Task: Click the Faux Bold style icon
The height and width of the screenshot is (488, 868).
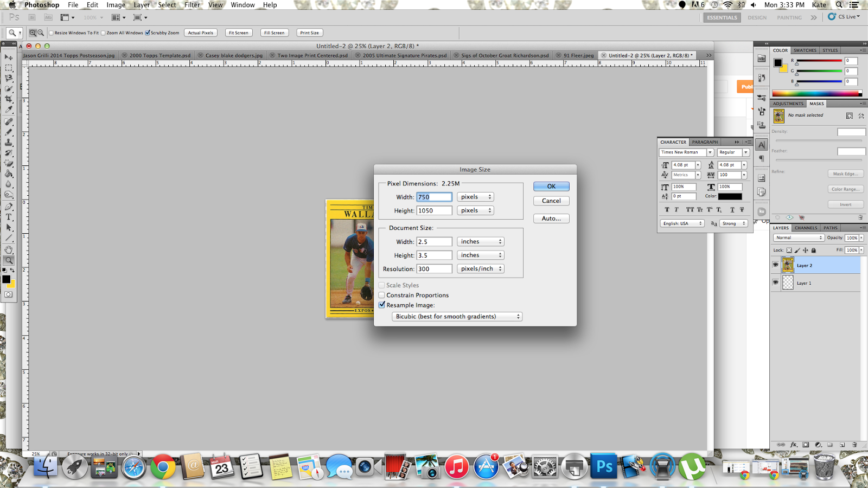Action: pos(667,209)
